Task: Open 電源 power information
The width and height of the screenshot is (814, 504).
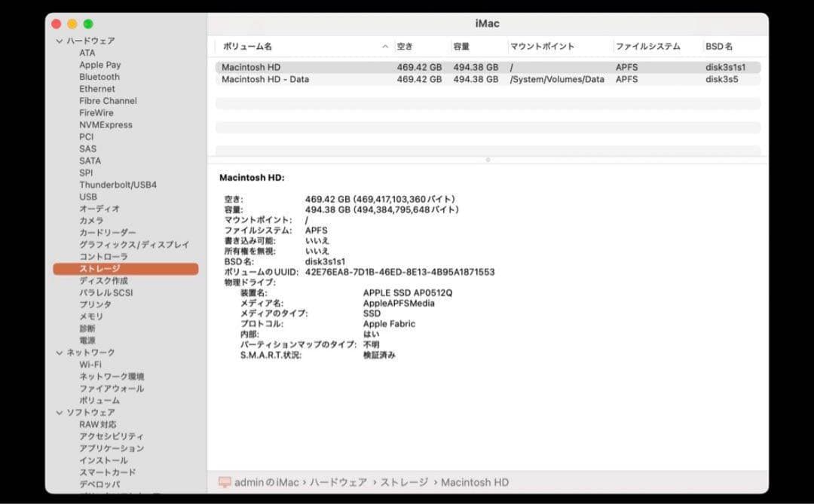Action: click(86, 340)
